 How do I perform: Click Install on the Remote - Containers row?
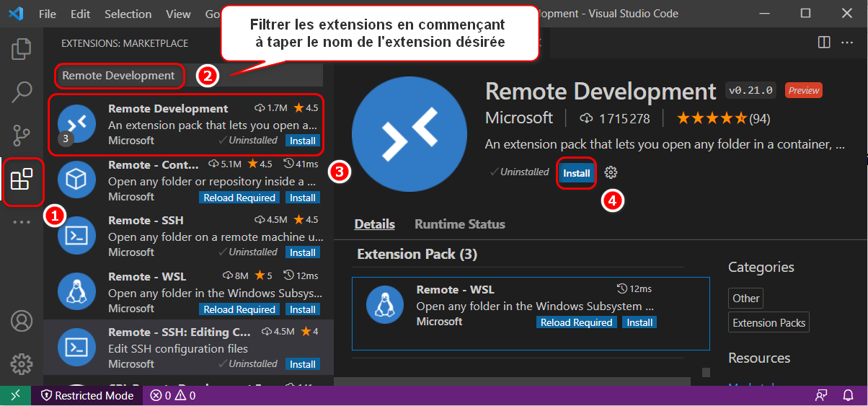click(302, 198)
